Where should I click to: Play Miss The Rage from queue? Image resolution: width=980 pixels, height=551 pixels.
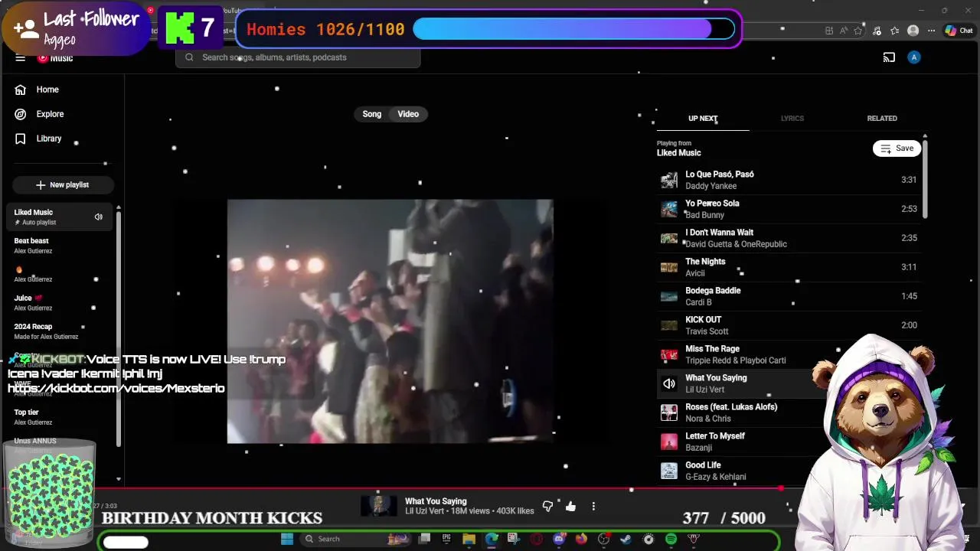[789, 354]
